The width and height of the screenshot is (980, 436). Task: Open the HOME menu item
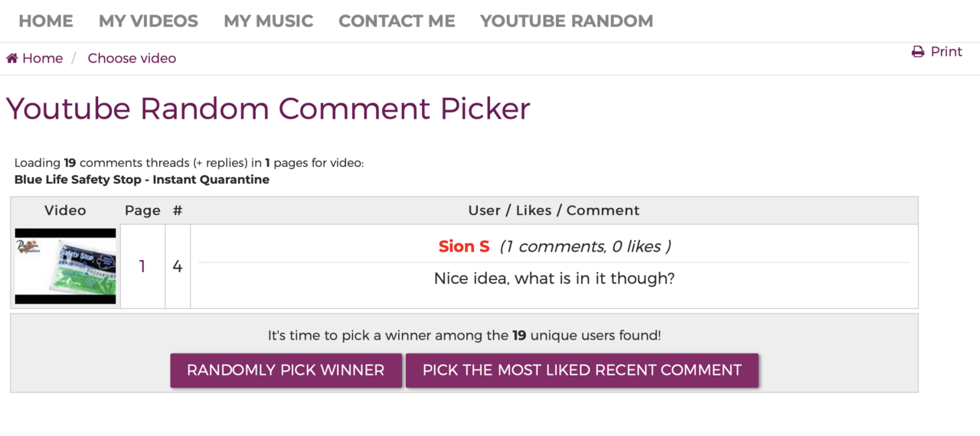coord(46,21)
